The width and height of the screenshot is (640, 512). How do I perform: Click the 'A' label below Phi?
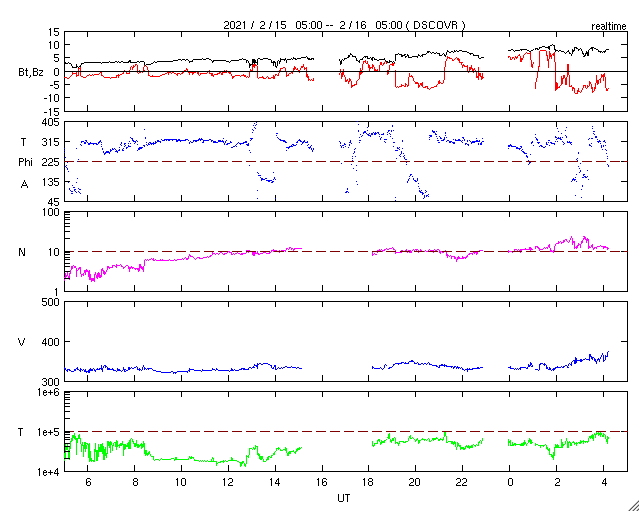(x=24, y=185)
